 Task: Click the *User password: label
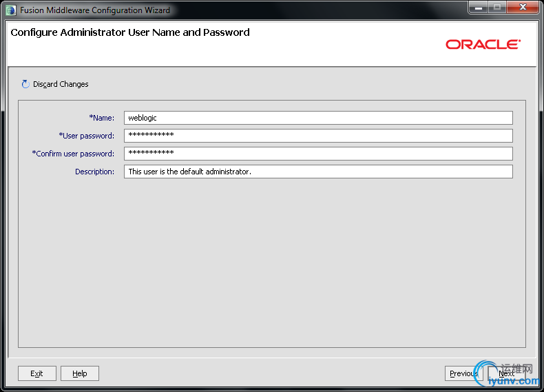[x=86, y=136]
